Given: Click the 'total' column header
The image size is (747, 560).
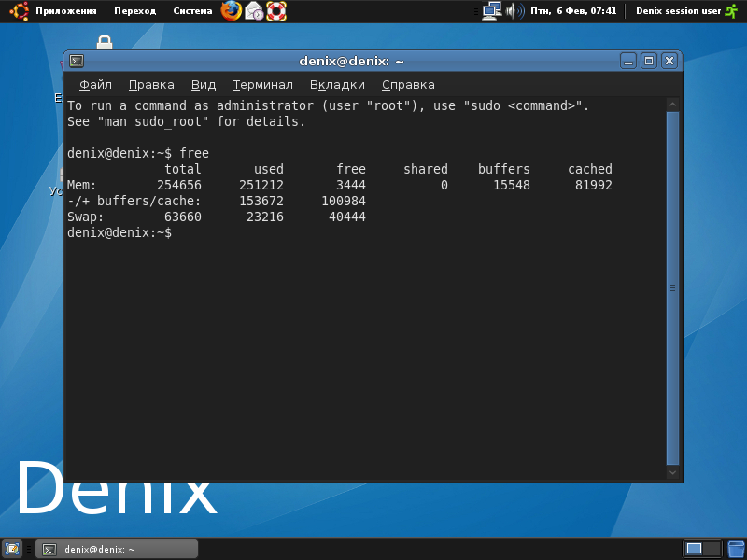Looking at the screenshot, I should tap(183, 169).
